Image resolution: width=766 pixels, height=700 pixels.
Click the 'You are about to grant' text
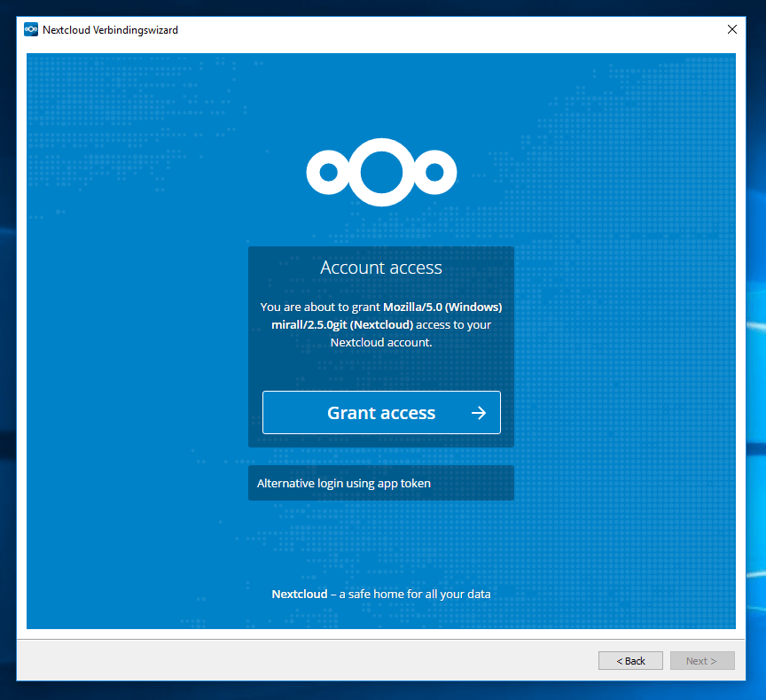coord(320,307)
